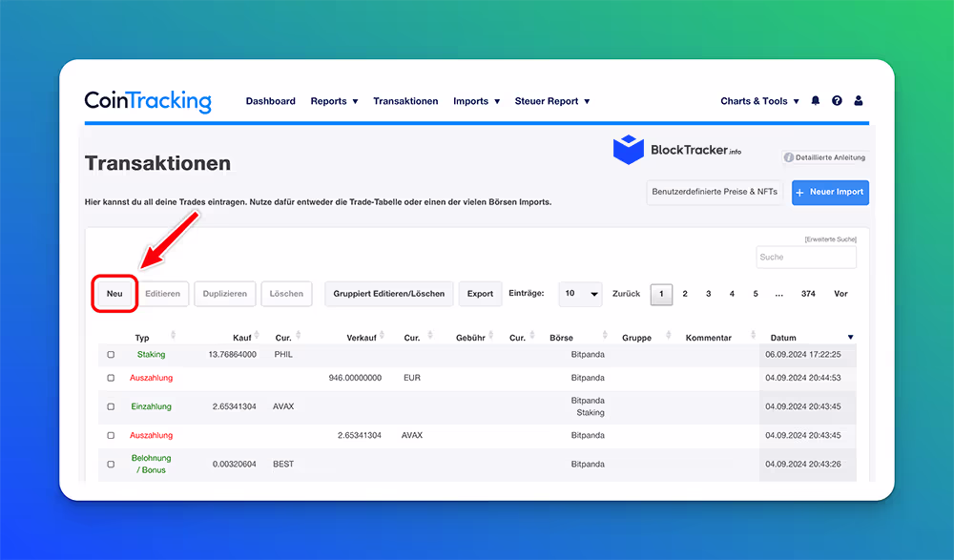Select the Staking PHIL row checkbox
Viewport: 954px width, 560px height.
tap(111, 354)
